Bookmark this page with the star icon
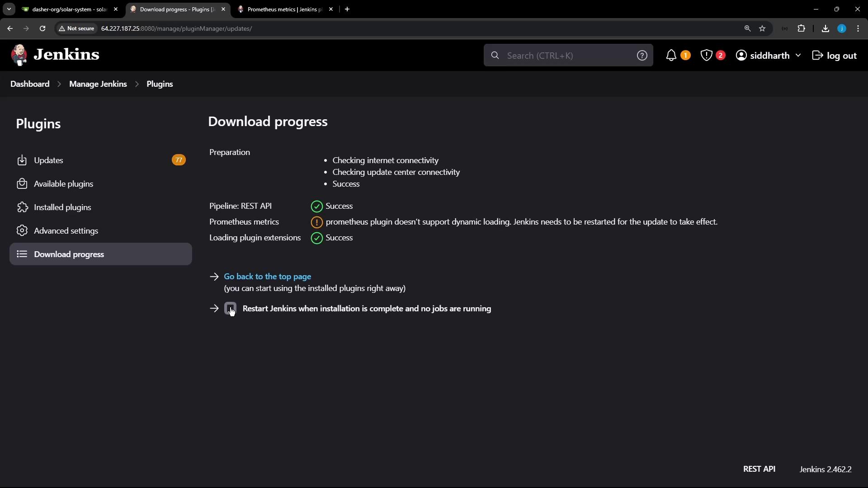 (762, 28)
